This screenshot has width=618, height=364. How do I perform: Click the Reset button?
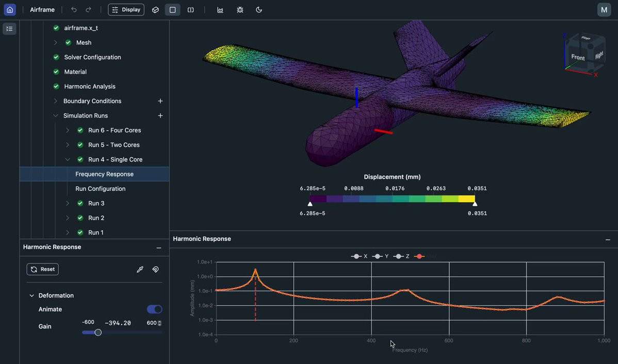(42, 269)
